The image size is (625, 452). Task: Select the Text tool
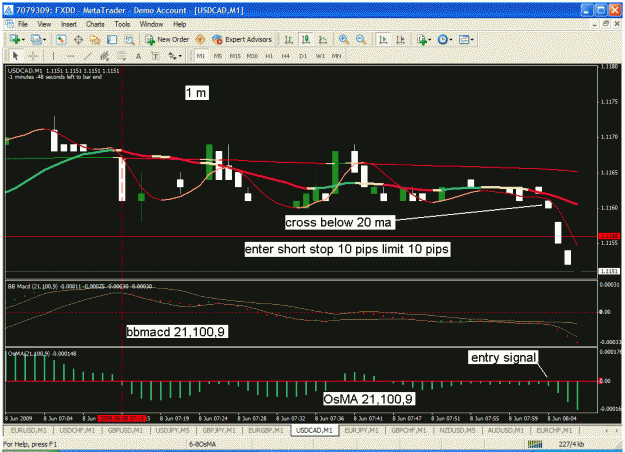(138, 56)
